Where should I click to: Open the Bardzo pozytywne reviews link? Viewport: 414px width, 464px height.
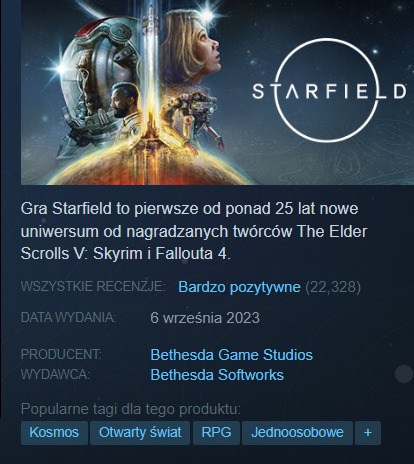(x=239, y=287)
